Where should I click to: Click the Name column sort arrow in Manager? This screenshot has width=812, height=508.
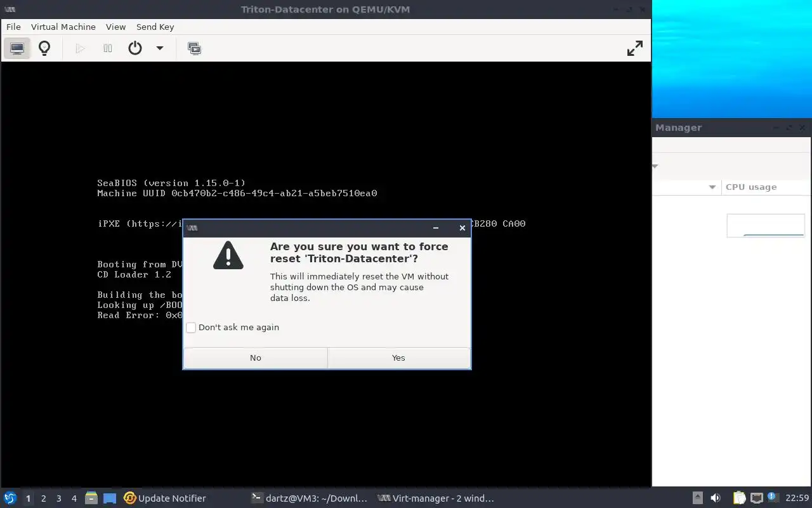[712, 187]
